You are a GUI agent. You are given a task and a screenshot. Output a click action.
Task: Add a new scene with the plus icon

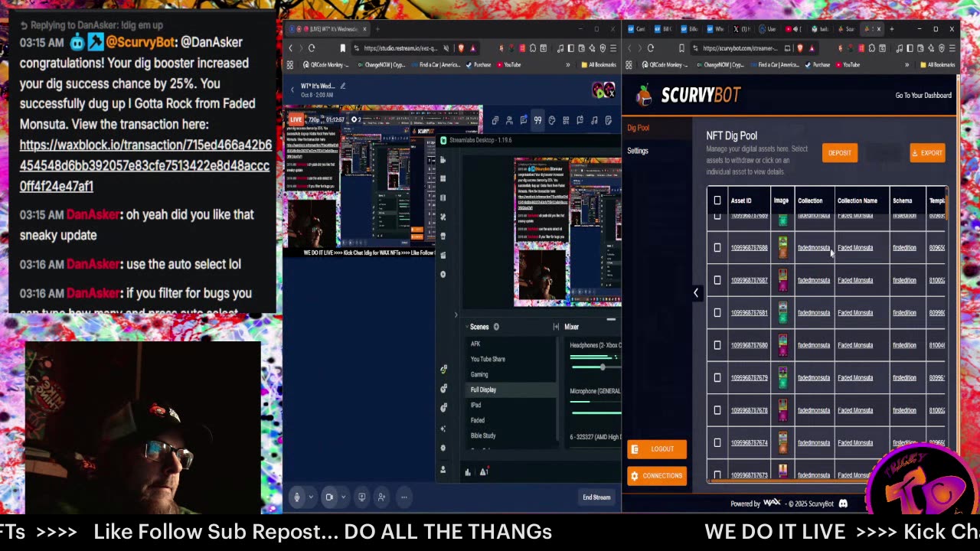496,327
